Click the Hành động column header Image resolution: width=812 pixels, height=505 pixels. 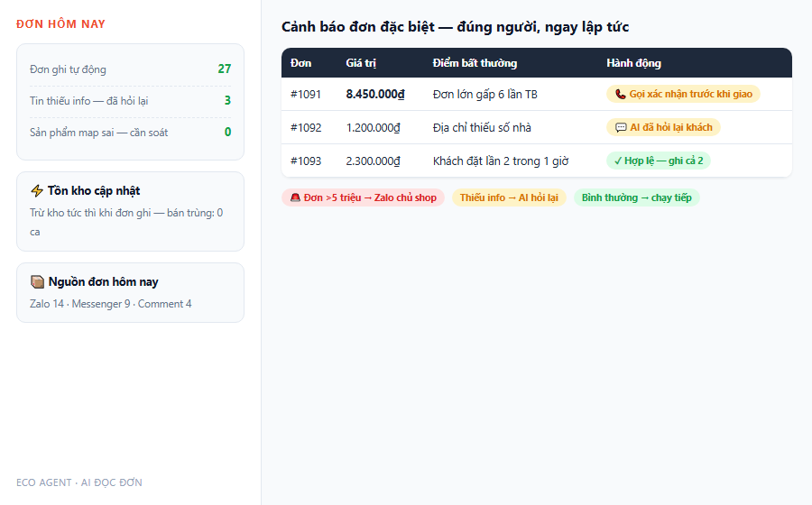pos(634,63)
